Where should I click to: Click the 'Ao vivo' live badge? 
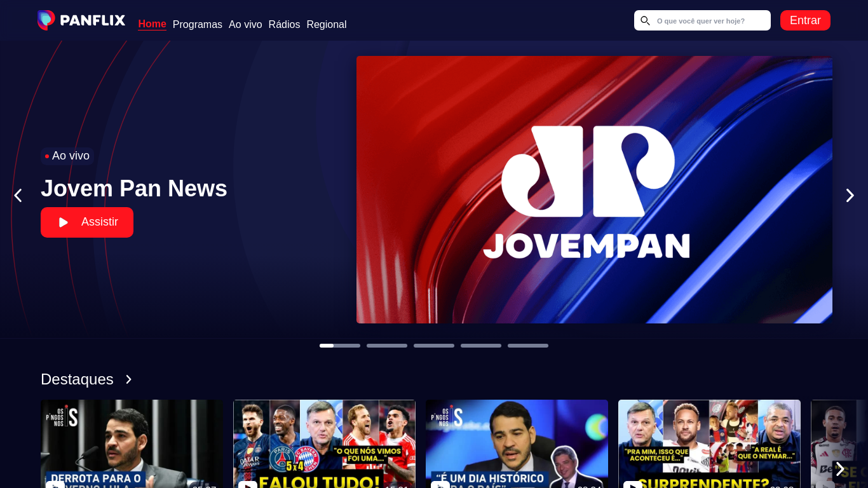click(67, 156)
